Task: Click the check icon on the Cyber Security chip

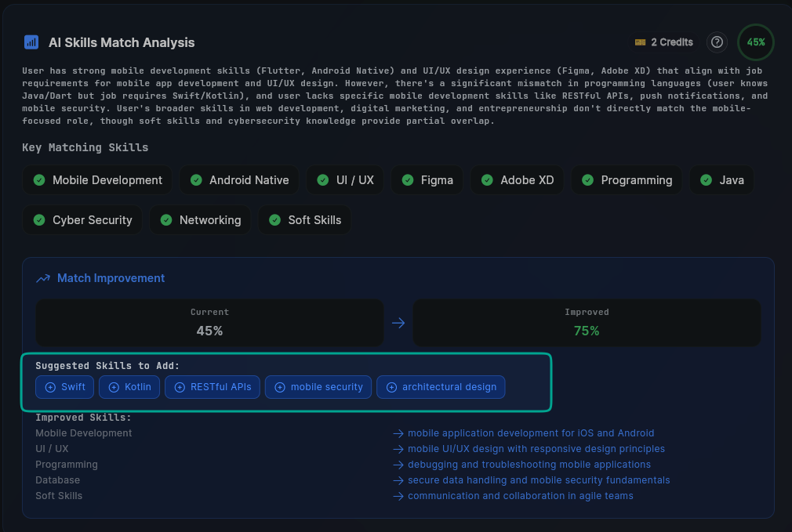Action: (x=38, y=220)
